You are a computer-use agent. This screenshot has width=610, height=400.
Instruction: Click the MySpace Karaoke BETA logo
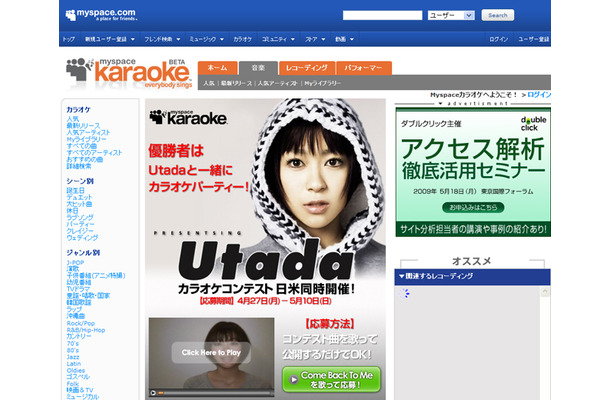tap(129, 74)
